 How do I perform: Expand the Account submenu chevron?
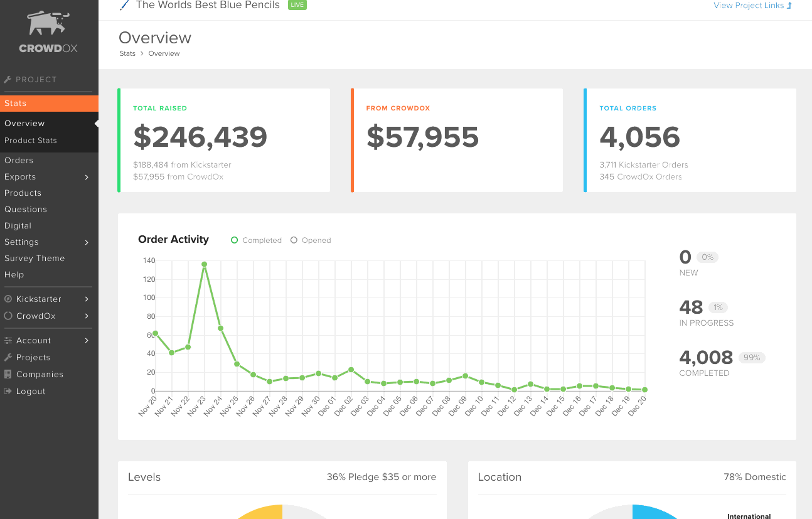click(87, 341)
